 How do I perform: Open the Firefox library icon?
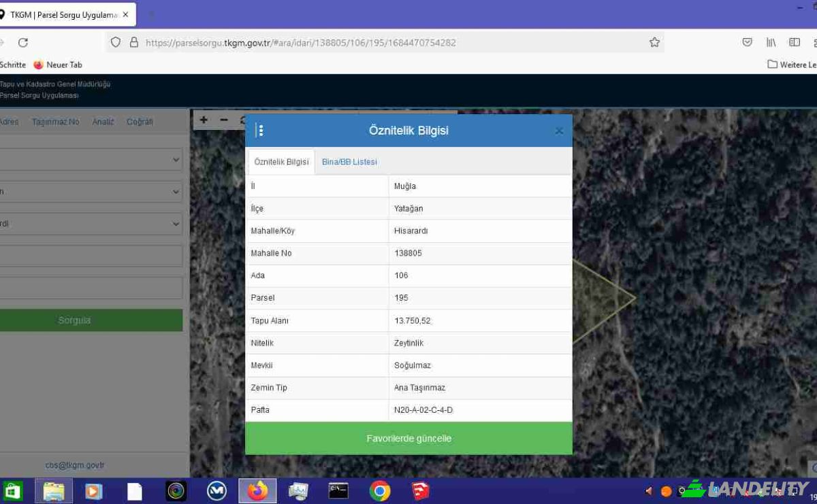[x=771, y=42]
